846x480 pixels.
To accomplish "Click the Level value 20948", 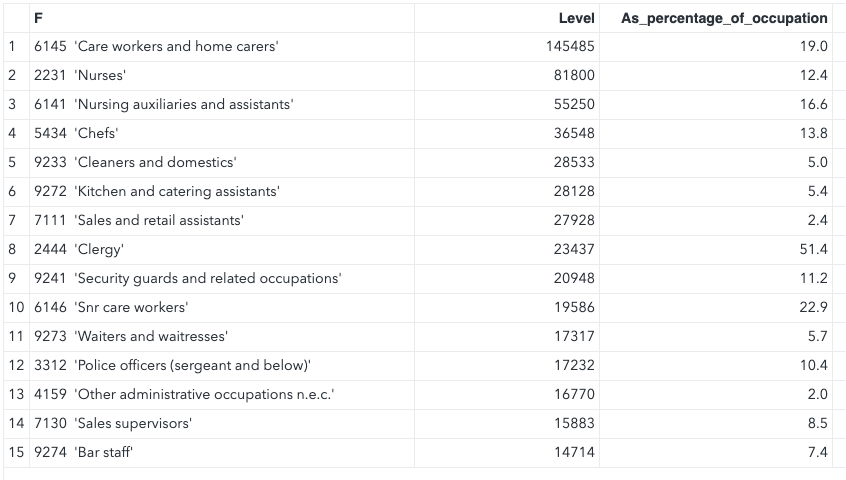I will (x=574, y=278).
